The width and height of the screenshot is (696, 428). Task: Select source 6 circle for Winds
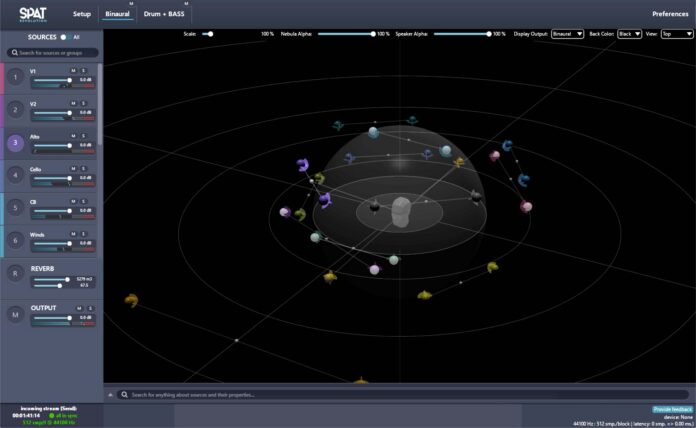pyautogui.click(x=16, y=241)
